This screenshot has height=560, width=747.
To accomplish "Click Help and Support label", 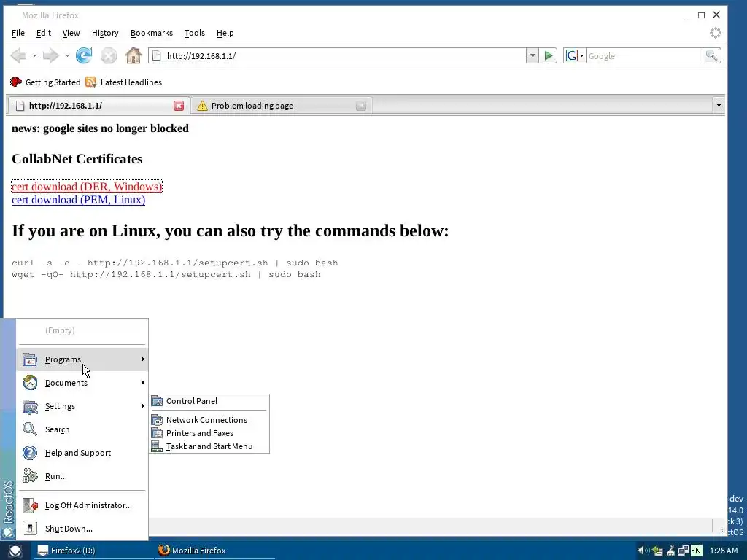I will [78, 453].
